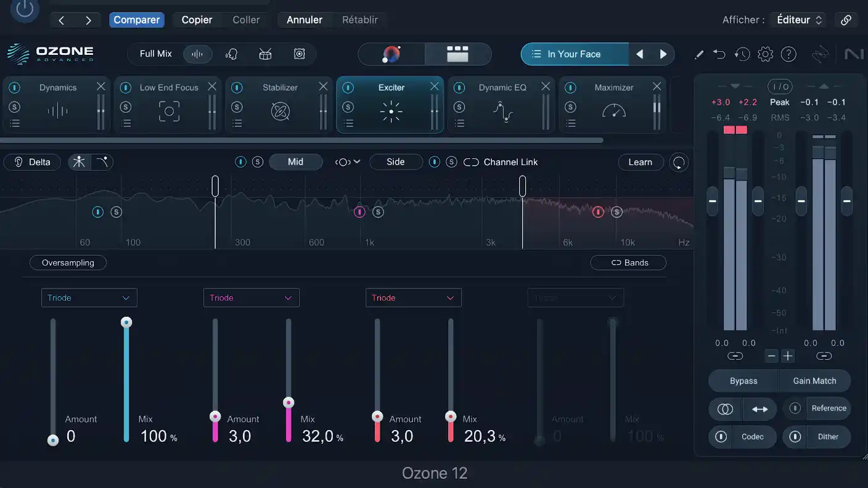Click the module chain horizontal scrollbar
Screen dimensions: 868x488
[301, 140]
